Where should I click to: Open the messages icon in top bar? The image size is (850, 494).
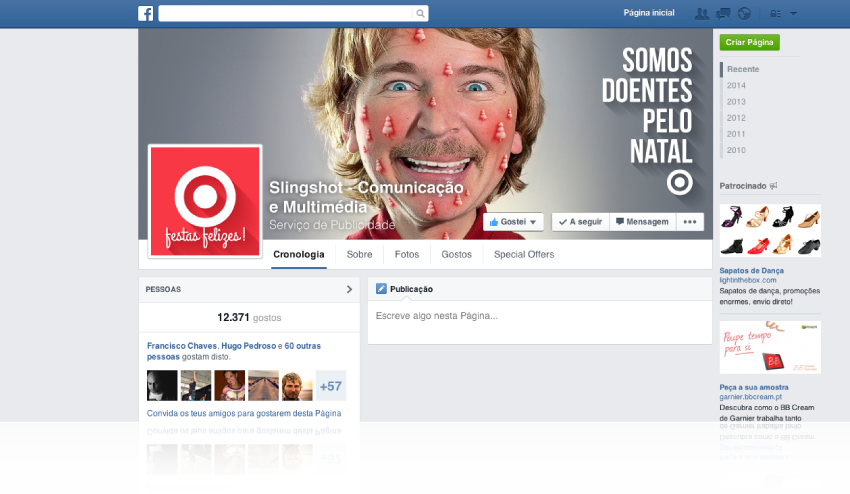tap(722, 14)
